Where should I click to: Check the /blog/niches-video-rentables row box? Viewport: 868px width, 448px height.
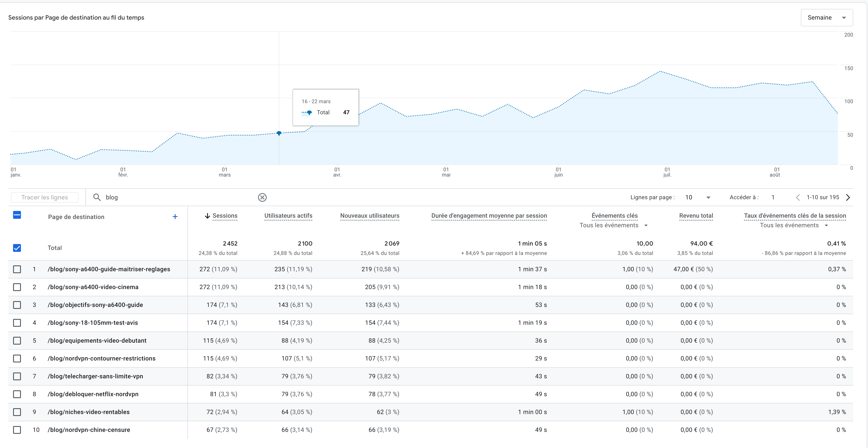[17, 412]
